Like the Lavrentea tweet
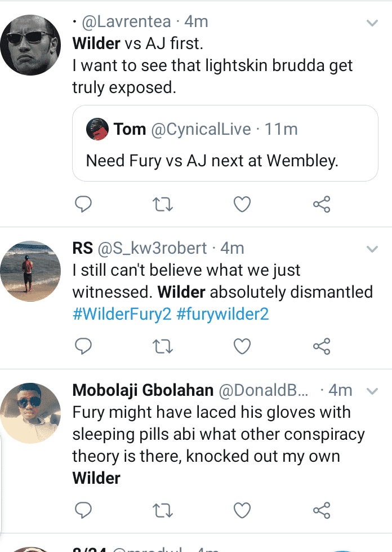This screenshot has width=392, height=552. (242, 204)
